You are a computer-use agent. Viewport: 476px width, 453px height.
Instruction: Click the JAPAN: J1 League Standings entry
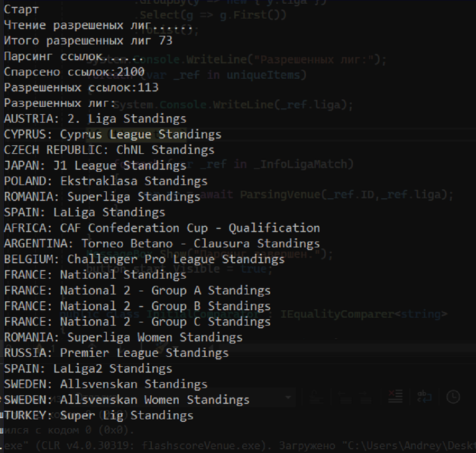[95, 165]
